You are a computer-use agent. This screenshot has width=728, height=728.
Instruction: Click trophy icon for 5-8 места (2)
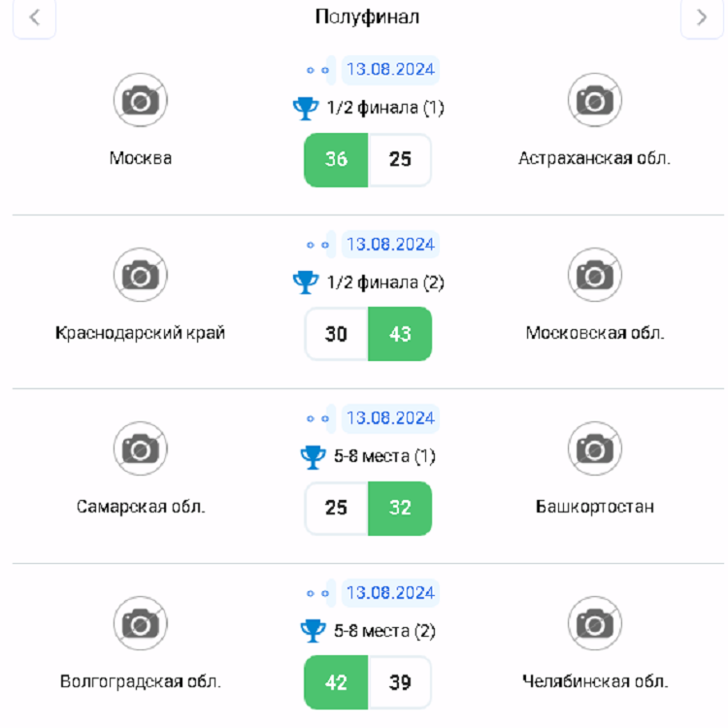(x=313, y=631)
